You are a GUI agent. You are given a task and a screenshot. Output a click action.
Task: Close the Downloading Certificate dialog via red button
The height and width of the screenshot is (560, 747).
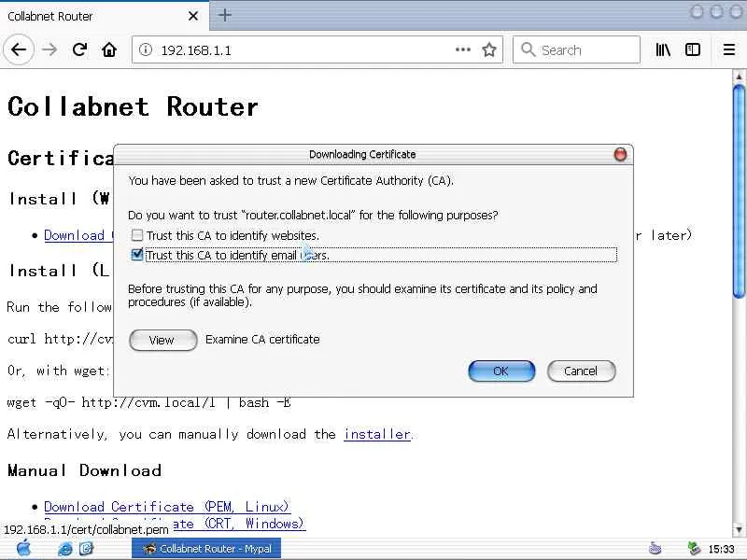pyautogui.click(x=620, y=154)
